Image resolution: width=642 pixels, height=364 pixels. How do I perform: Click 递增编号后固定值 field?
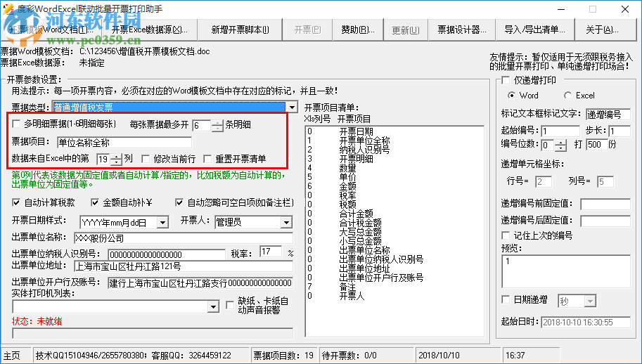(x=605, y=221)
